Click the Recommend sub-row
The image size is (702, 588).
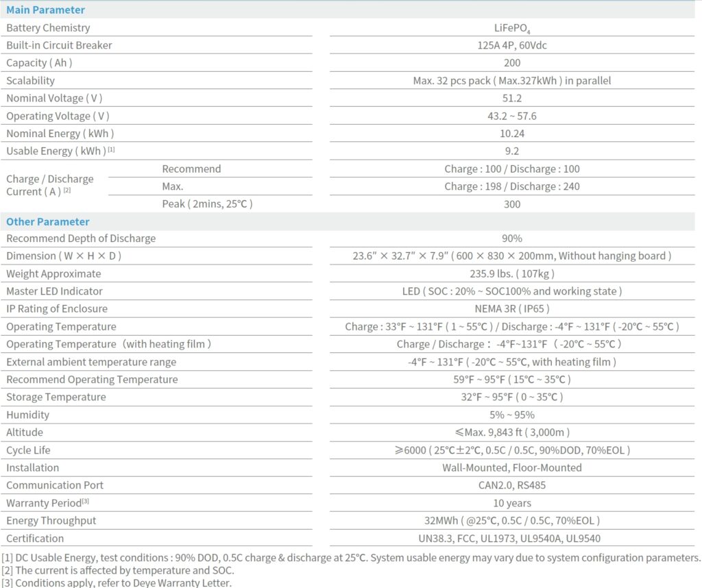[x=191, y=169]
